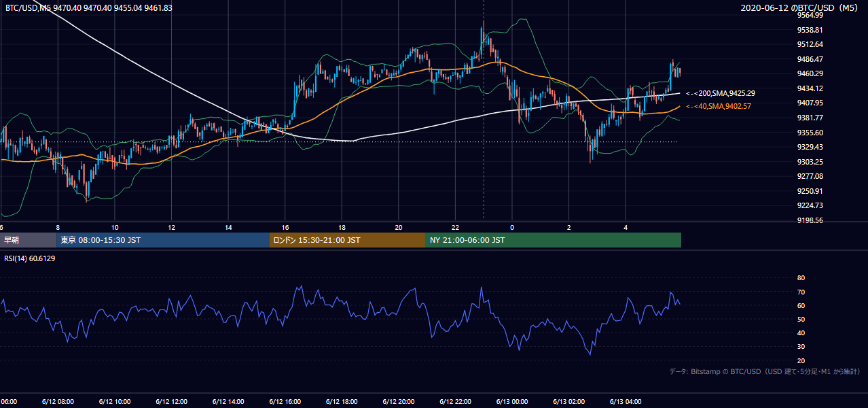Screen dimensions: 868x408
Task: Click the 6/12 16:00 time axis label
Action: pos(285,401)
